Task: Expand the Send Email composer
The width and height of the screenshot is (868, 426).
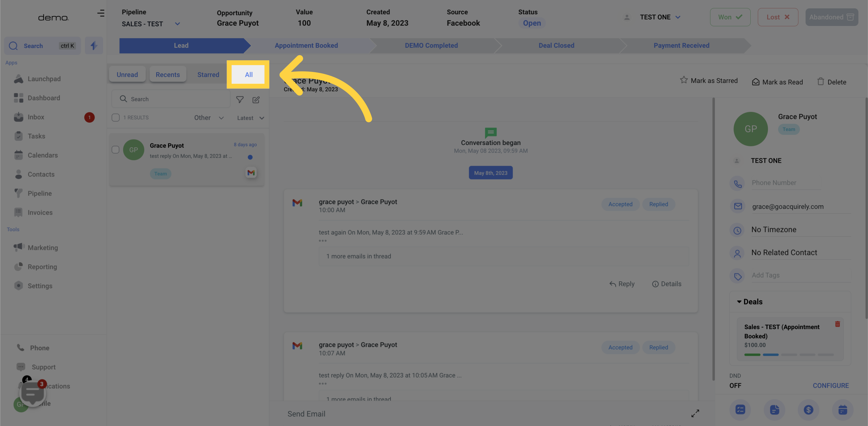Action: pyautogui.click(x=695, y=413)
